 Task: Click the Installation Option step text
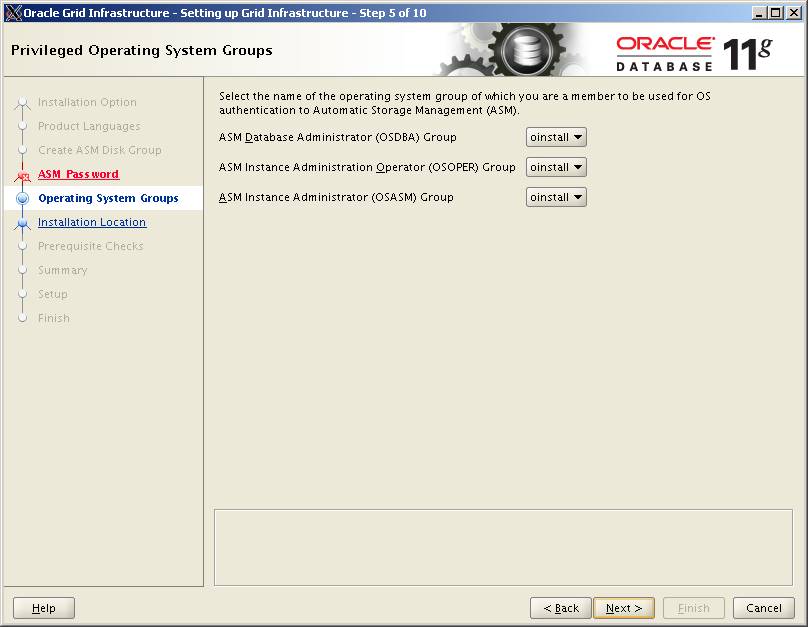[87, 102]
